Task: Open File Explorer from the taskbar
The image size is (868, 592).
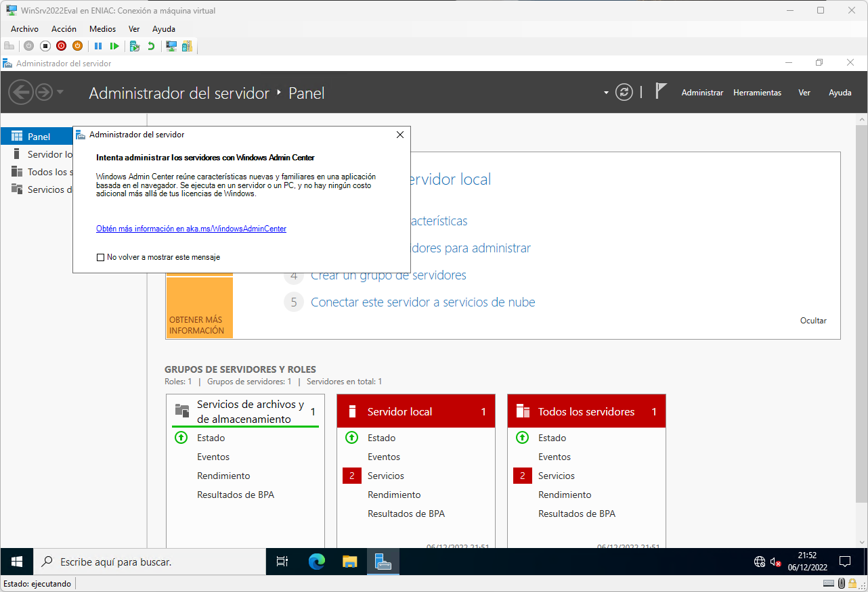Action: click(x=349, y=562)
